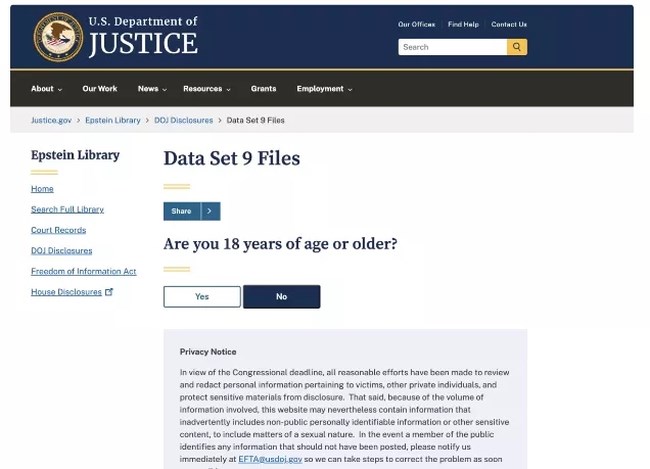Go to the Grants menu item
This screenshot has height=469, width=650.
tap(263, 89)
